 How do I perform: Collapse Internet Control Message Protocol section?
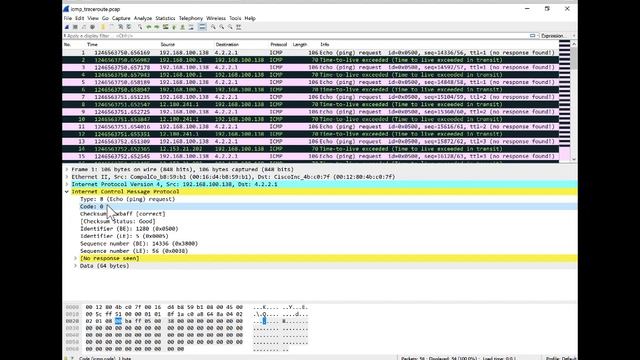pos(67,191)
